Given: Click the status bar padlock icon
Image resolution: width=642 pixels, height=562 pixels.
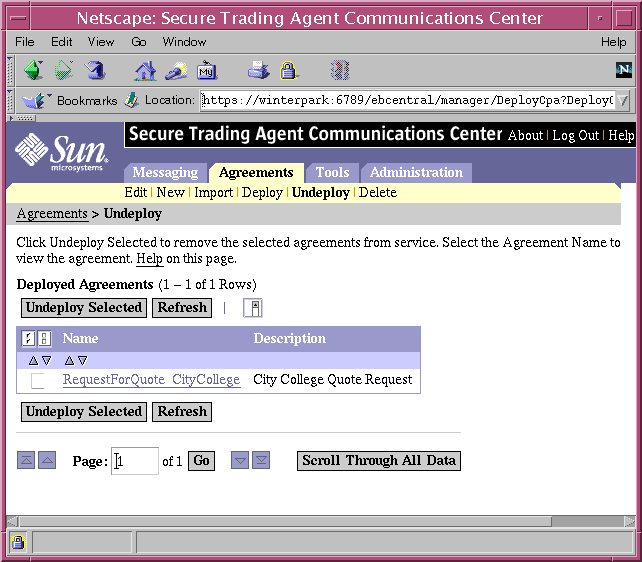Looking at the screenshot, I should pyautogui.click(x=18, y=542).
